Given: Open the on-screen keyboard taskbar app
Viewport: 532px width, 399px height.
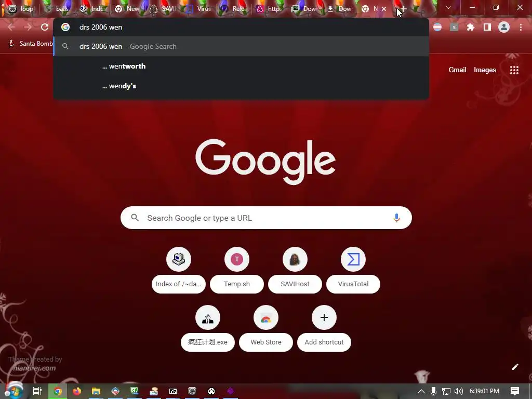Looking at the screenshot, I should (x=154, y=391).
